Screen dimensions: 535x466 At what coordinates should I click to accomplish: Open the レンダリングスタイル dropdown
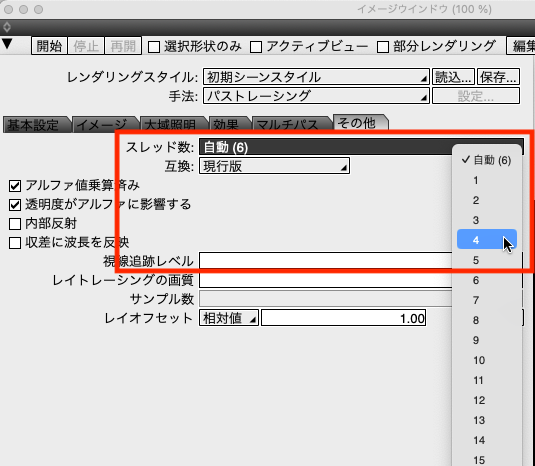pyautogui.click(x=316, y=77)
